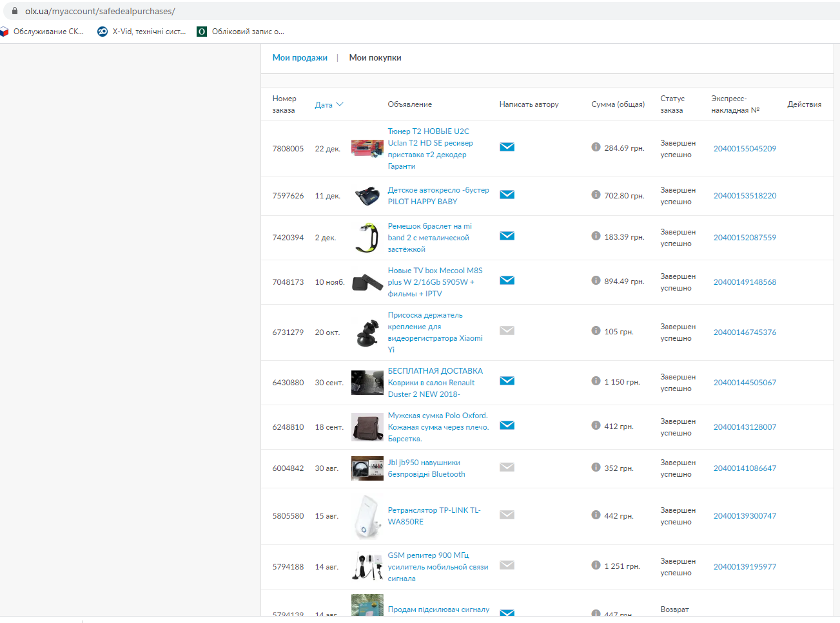Open waybill 20400146745376 tracking link

[x=745, y=332]
